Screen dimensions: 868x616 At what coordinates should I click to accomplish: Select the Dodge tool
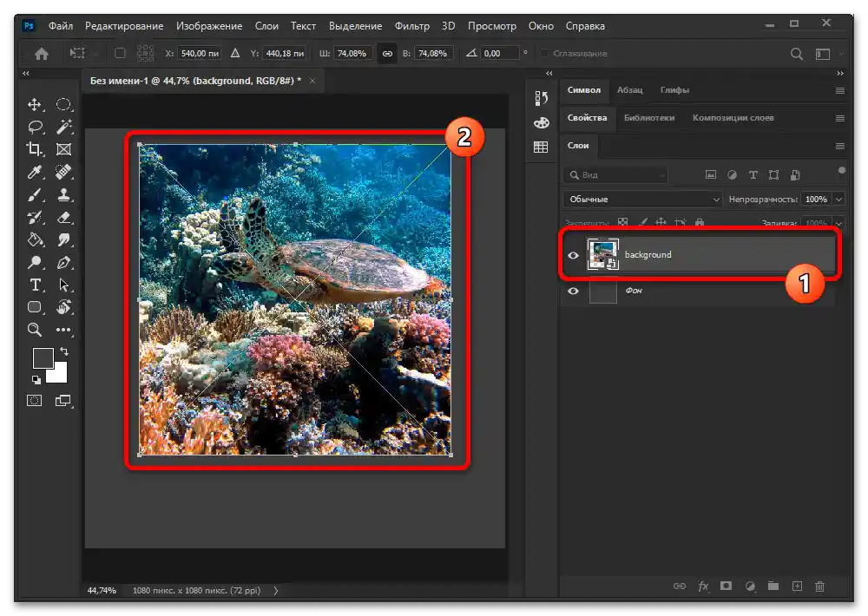click(x=35, y=262)
